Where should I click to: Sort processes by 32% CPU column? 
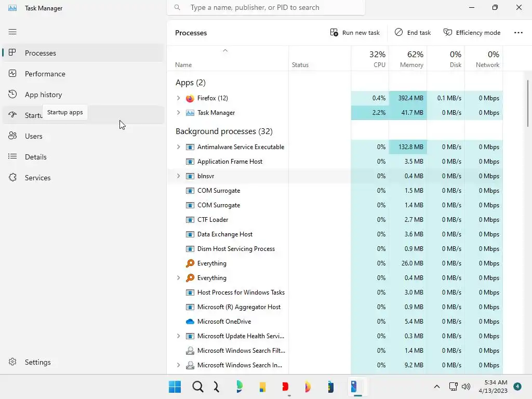pyautogui.click(x=370, y=59)
